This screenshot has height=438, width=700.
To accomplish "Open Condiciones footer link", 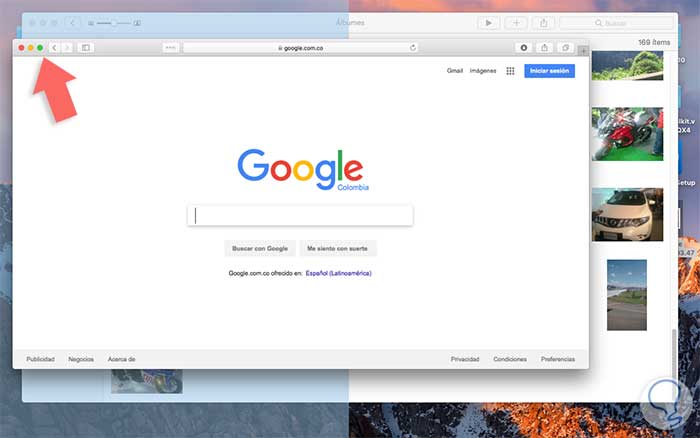I will [510, 359].
